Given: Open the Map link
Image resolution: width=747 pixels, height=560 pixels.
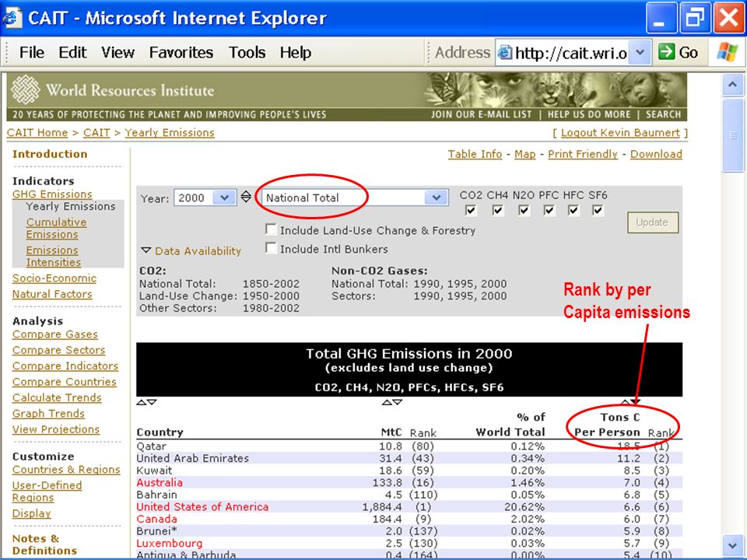Looking at the screenshot, I should (525, 154).
